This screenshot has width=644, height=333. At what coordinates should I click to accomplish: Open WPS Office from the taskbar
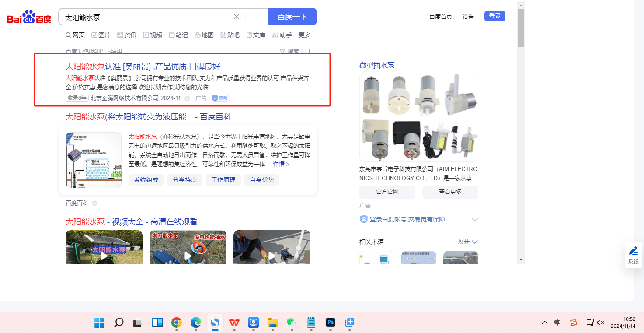[234, 323]
